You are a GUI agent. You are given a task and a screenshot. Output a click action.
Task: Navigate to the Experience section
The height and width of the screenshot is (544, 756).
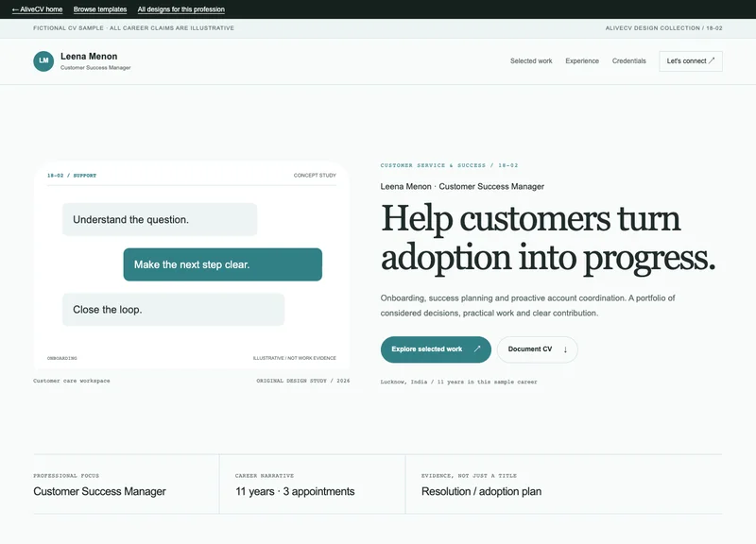tap(582, 60)
